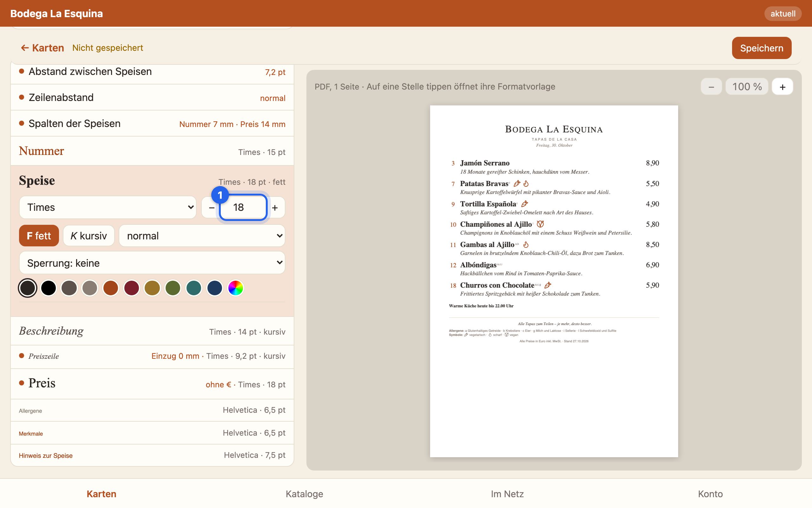Switch to the Im Netz bottom tab
The image size is (812, 508).
coord(507,493)
